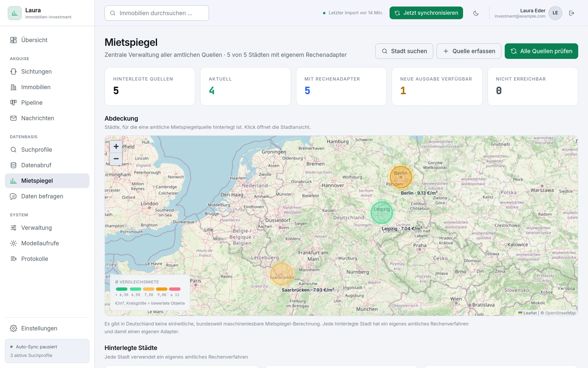Click the Auto-Sync pausiert status box
This screenshot has width=588, height=368.
(x=47, y=351)
